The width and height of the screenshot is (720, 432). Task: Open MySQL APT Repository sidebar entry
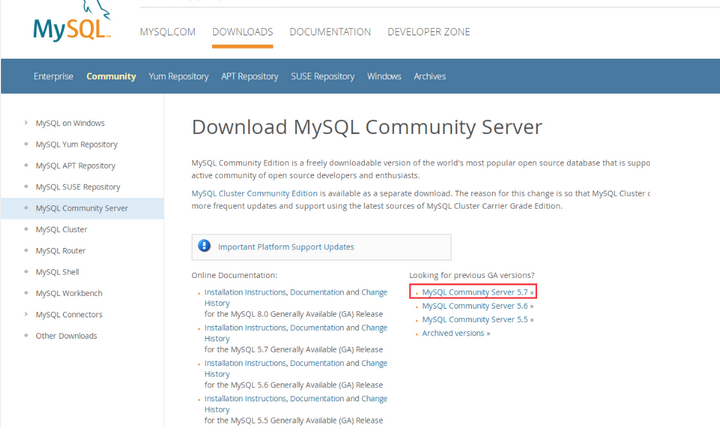[76, 166]
